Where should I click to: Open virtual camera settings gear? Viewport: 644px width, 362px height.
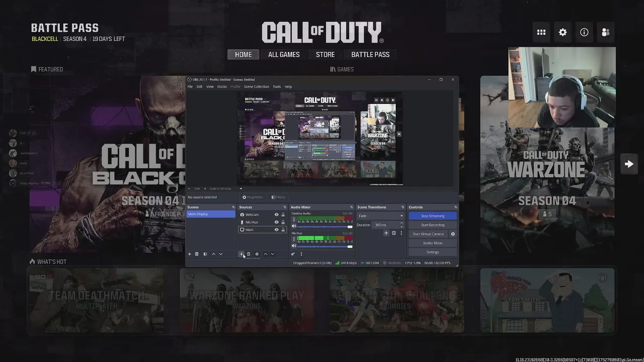coord(453,234)
